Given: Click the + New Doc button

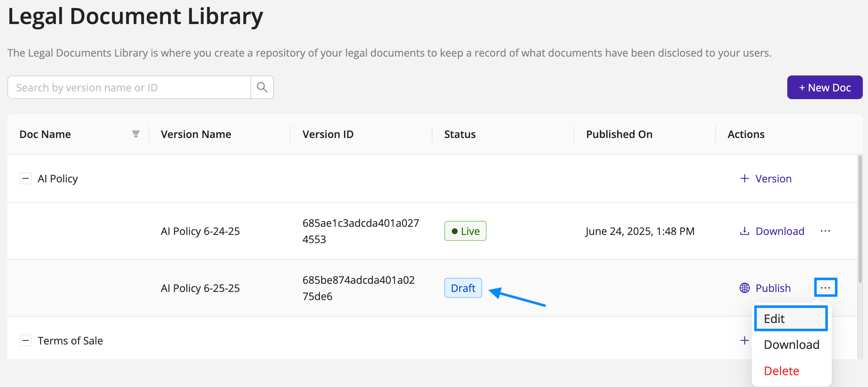Looking at the screenshot, I should [x=825, y=87].
